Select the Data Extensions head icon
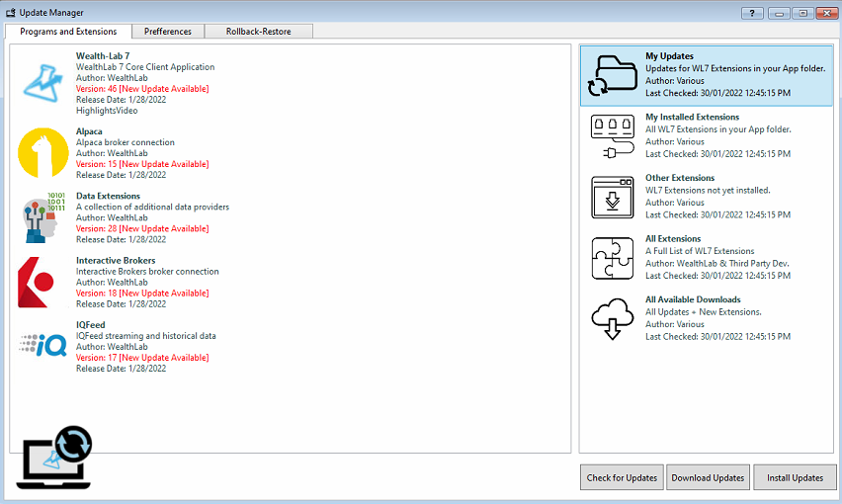This screenshot has height=504, width=842. click(x=42, y=217)
